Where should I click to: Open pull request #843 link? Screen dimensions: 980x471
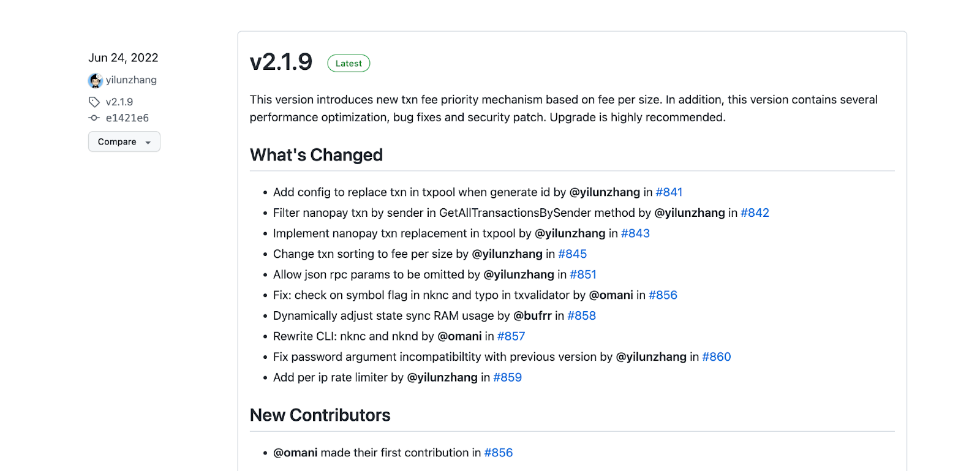pyautogui.click(x=635, y=233)
